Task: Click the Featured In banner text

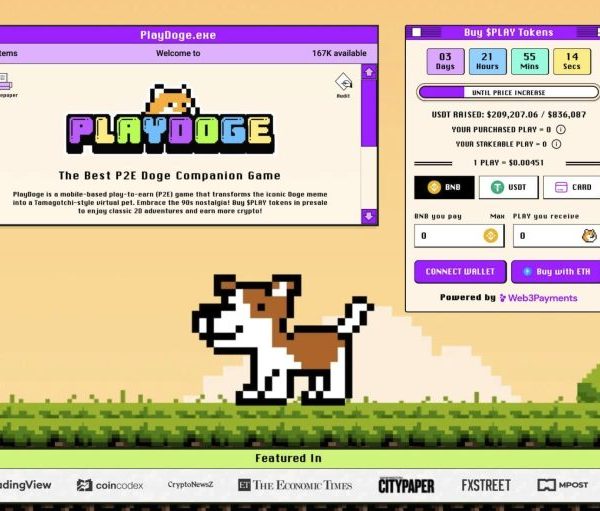Action: (289, 458)
